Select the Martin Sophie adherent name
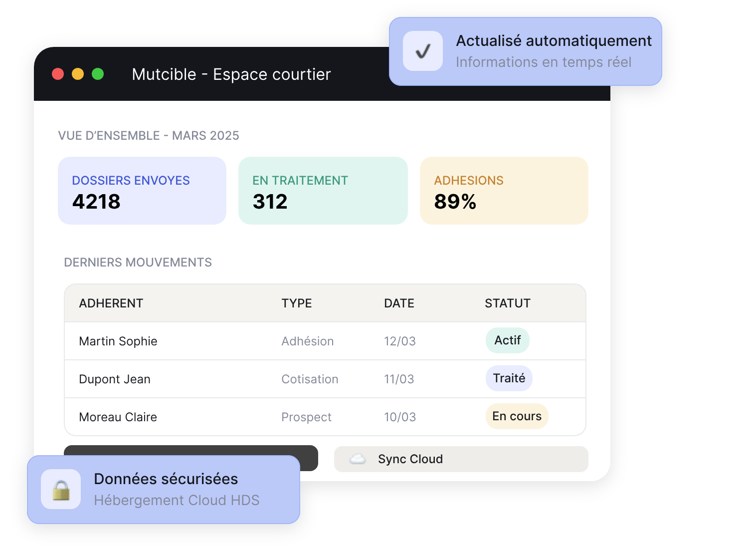 point(118,341)
